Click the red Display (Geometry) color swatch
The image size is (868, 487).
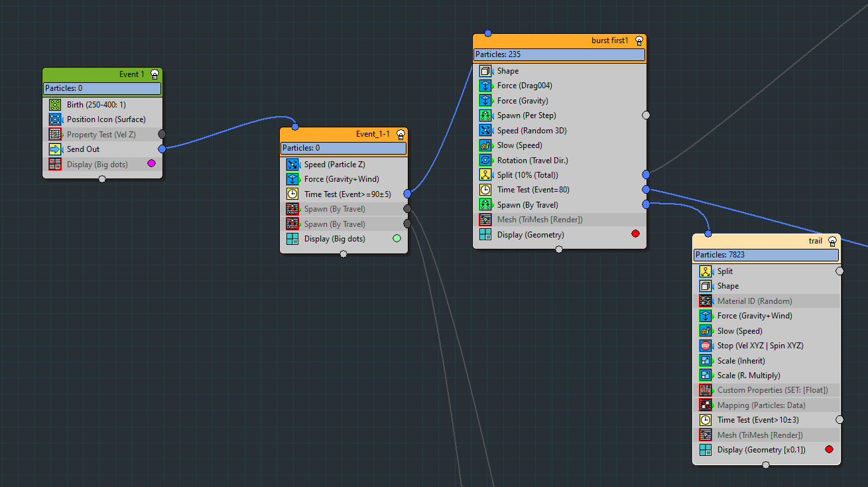635,234
